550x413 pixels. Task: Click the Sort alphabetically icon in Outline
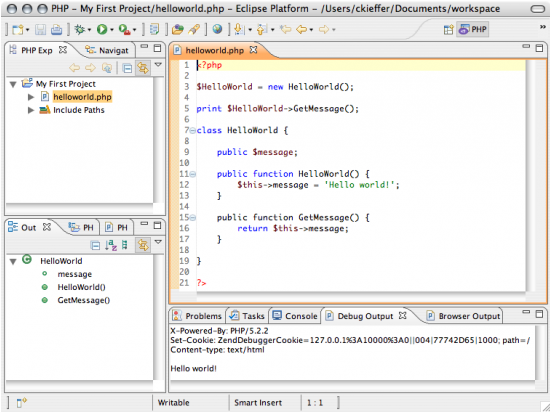(x=111, y=245)
